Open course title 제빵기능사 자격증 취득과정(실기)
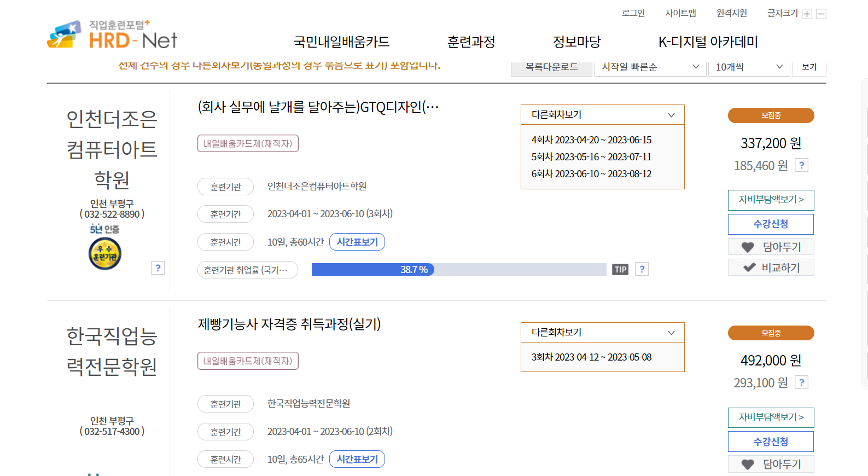The image size is (868, 476). pos(289,324)
